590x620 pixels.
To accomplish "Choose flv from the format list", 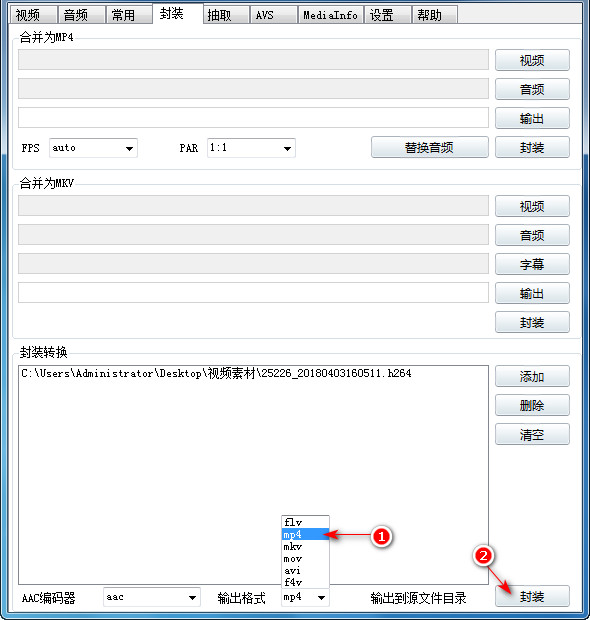I will coord(305,522).
